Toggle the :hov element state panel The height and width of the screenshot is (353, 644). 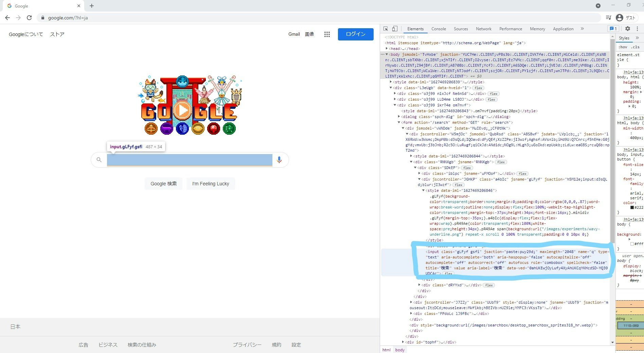623,47
